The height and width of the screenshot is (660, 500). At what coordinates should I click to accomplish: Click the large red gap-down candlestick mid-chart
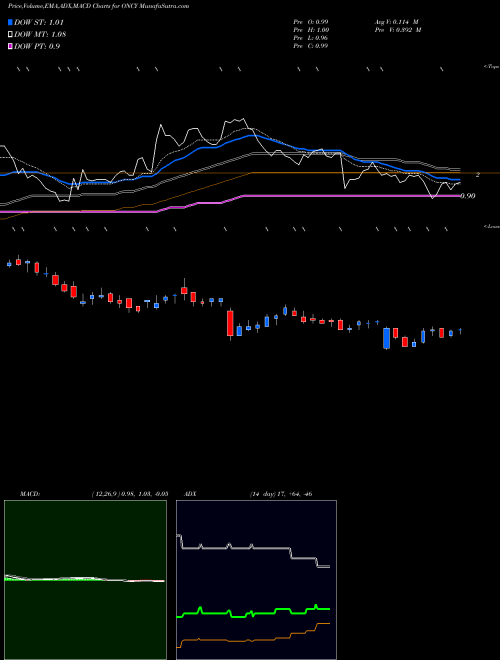pos(230,323)
